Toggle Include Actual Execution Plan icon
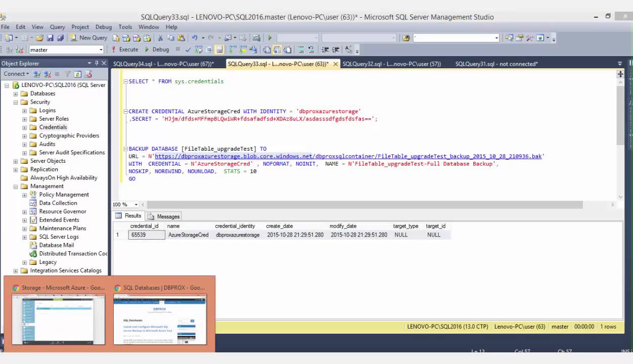The height and width of the screenshot is (364, 633). (x=233, y=50)
